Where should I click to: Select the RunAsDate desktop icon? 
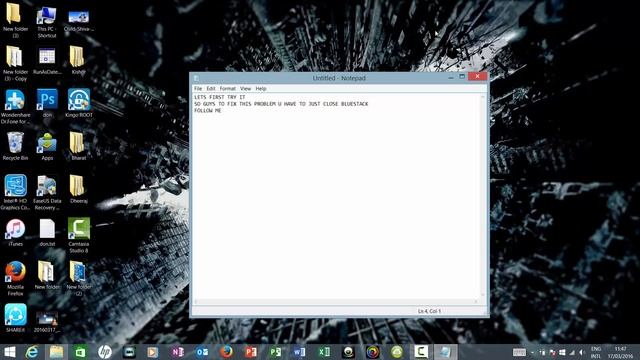point(47,60)
